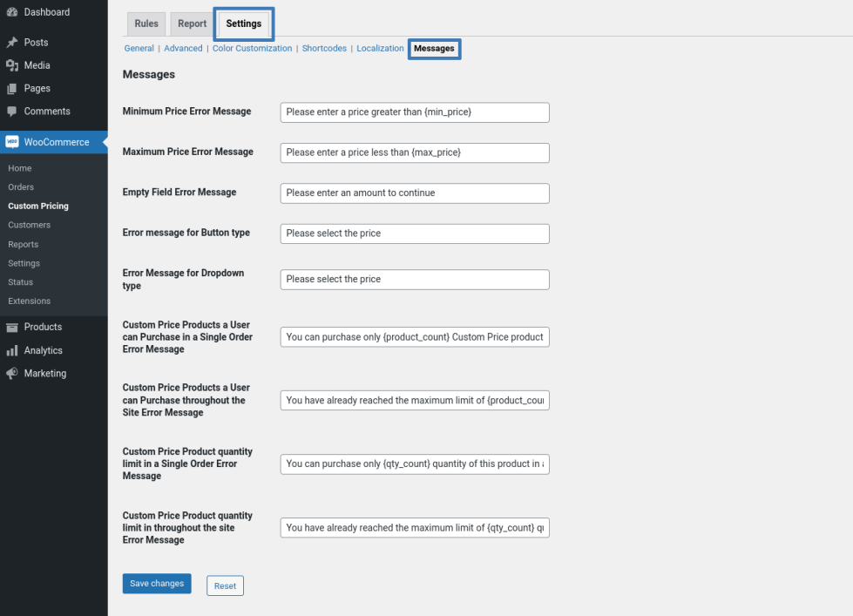Select Extensions in the WooCommerce submenu
Screen dimensions: 853x616
[29, 301]
